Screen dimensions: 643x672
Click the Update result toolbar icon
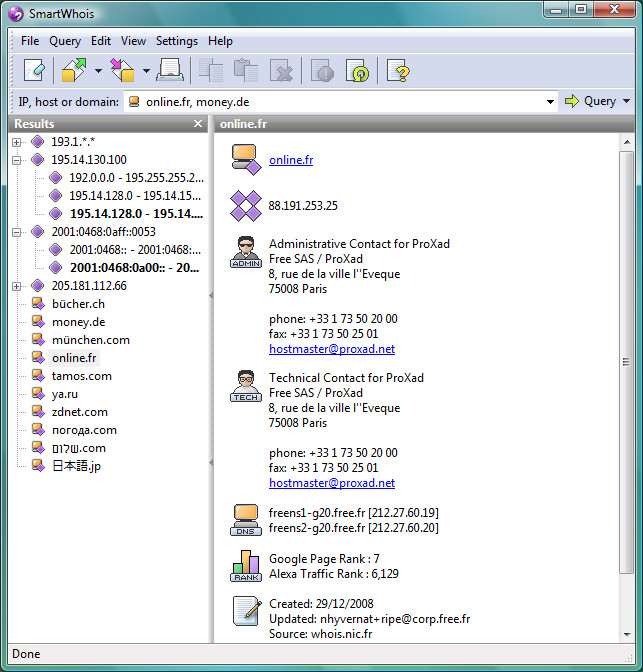pos(357,70)
